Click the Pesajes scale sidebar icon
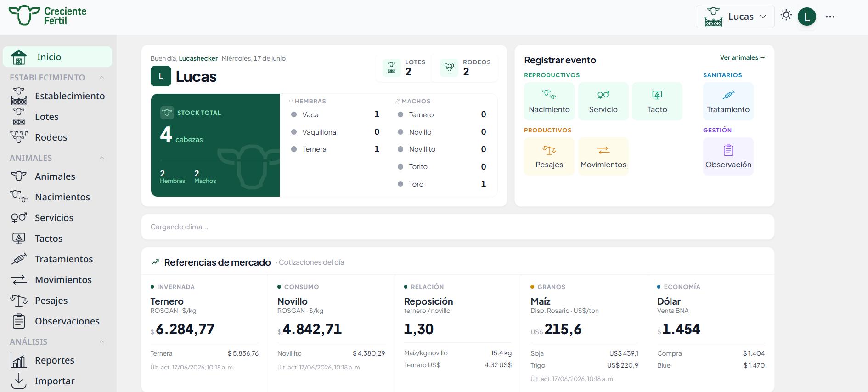This screenshot has height=392, width=868. [19, 301]
